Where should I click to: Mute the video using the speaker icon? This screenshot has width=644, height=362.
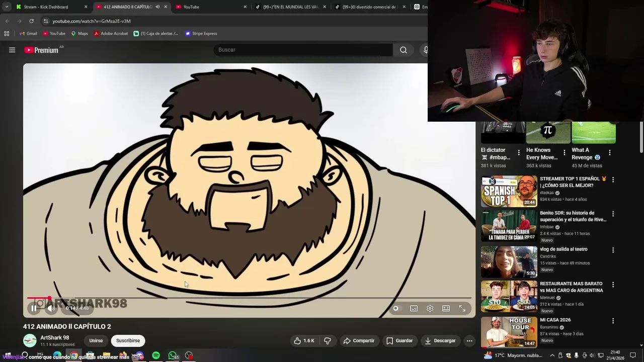(51, 308)
